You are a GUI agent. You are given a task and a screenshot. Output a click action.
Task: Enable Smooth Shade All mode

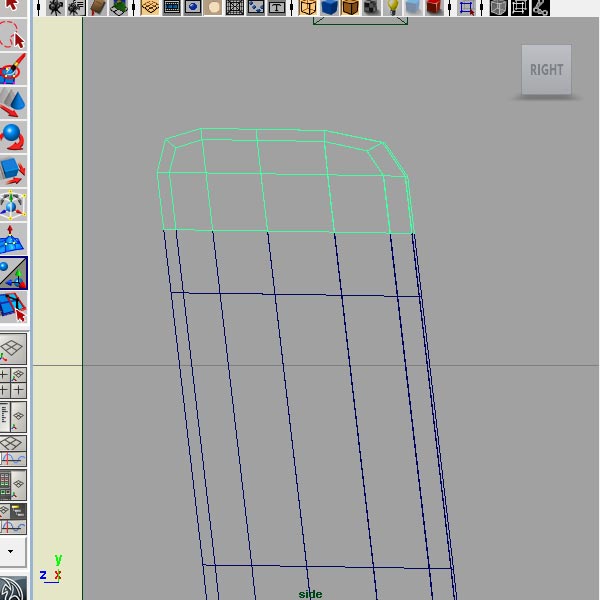(x=329, y=8)
